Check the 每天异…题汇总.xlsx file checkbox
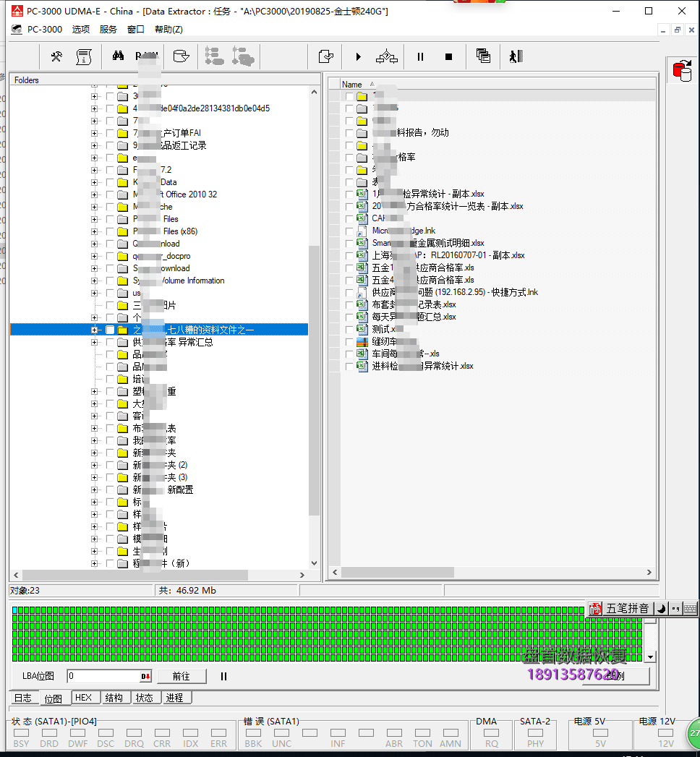 coord(349,317)
